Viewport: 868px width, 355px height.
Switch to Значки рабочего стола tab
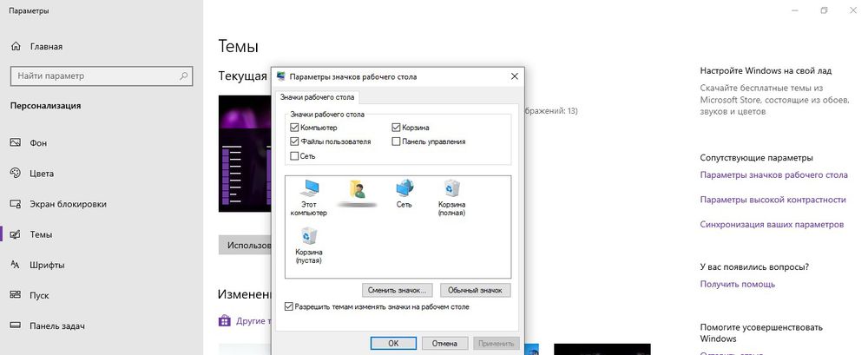click(316, 97)
